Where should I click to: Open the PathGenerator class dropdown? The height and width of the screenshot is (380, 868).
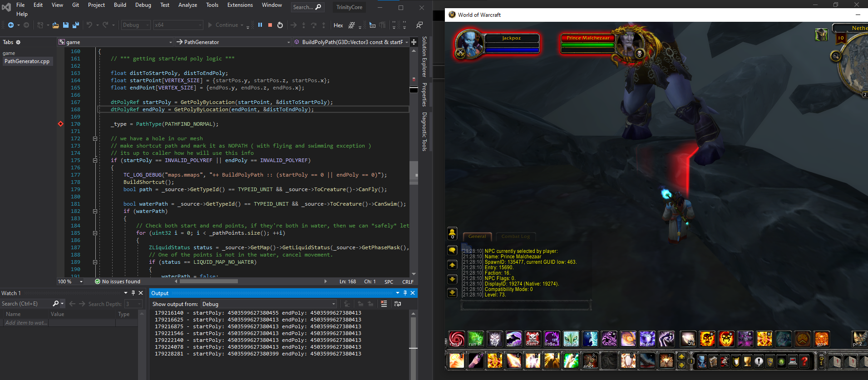(x=233, y=42)
